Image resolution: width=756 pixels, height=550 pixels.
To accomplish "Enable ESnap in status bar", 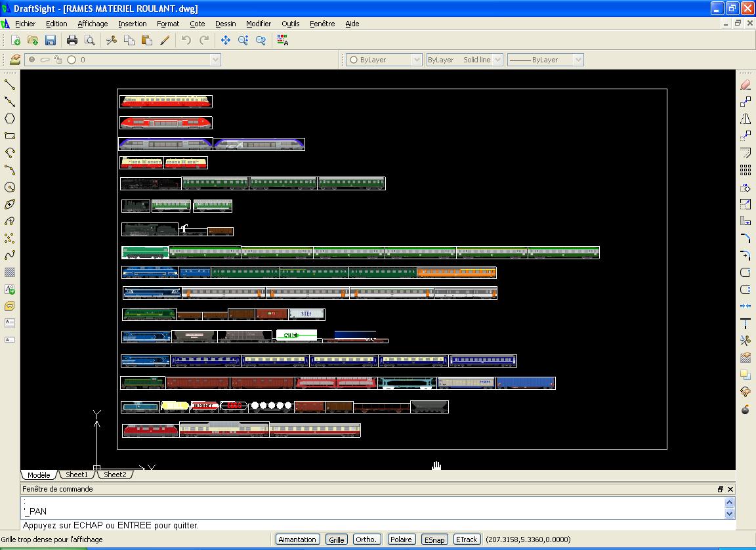I will [434, 539].
